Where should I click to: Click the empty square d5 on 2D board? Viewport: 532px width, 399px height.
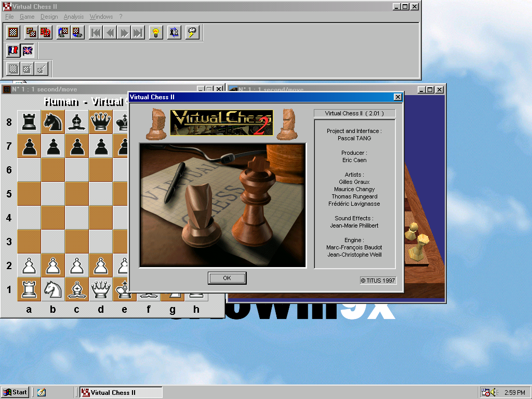pos(101,194)
